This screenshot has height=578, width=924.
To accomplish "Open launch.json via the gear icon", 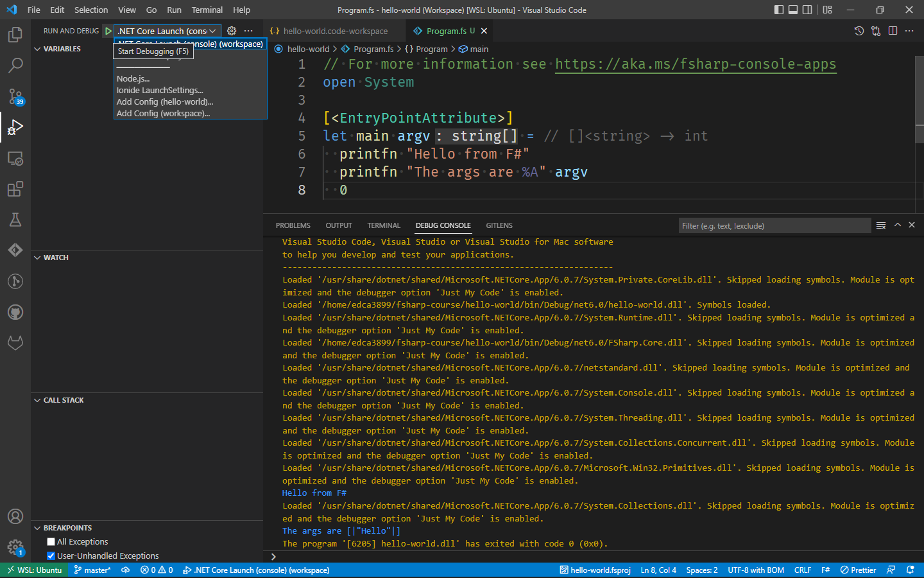I will pos(232,31).
